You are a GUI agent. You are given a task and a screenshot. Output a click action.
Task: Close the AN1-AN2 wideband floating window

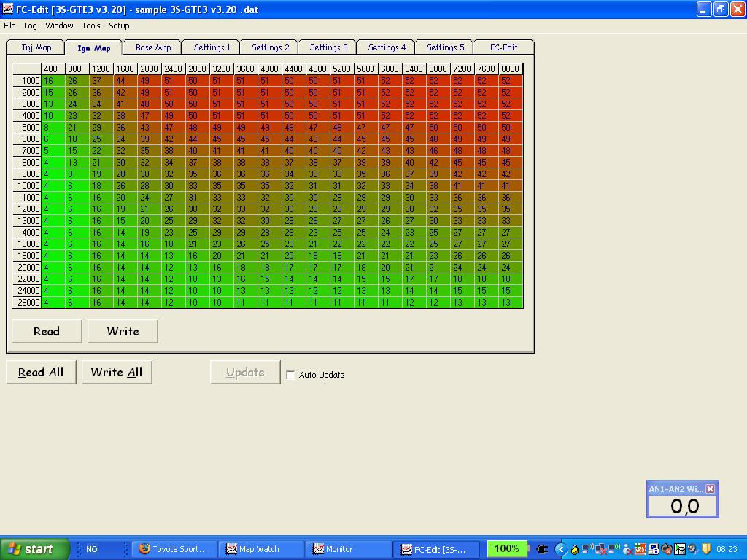[710, 489]
